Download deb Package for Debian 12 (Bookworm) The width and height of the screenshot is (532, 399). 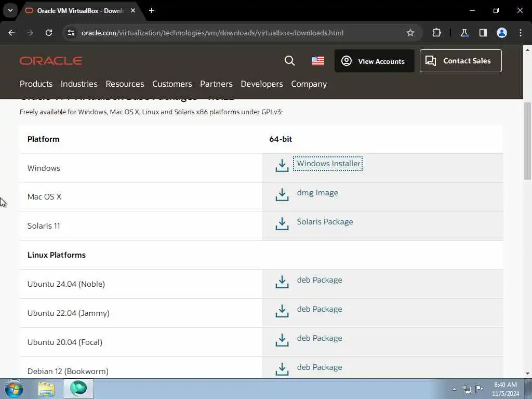[x=320, y=367]
